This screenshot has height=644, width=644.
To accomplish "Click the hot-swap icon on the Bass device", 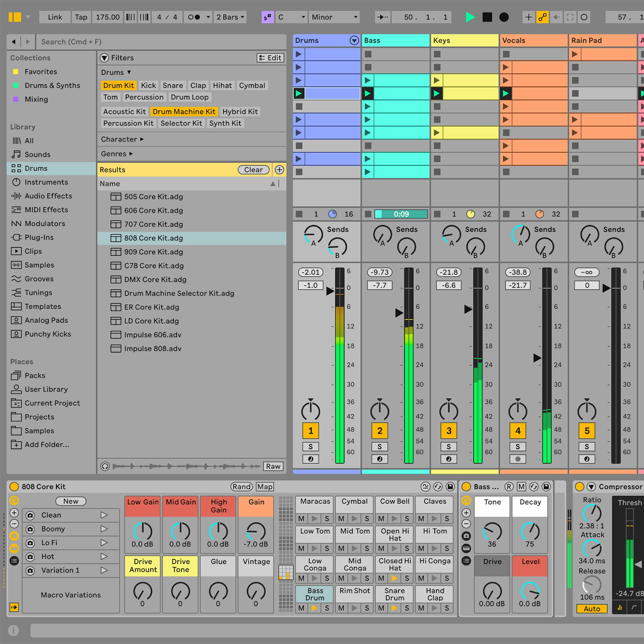I will coord(533,487).
